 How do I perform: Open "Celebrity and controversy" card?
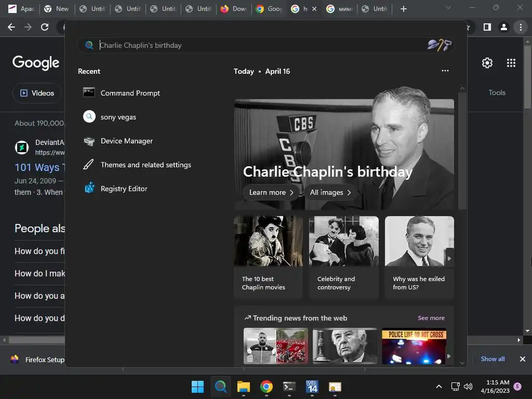[344, 257]
